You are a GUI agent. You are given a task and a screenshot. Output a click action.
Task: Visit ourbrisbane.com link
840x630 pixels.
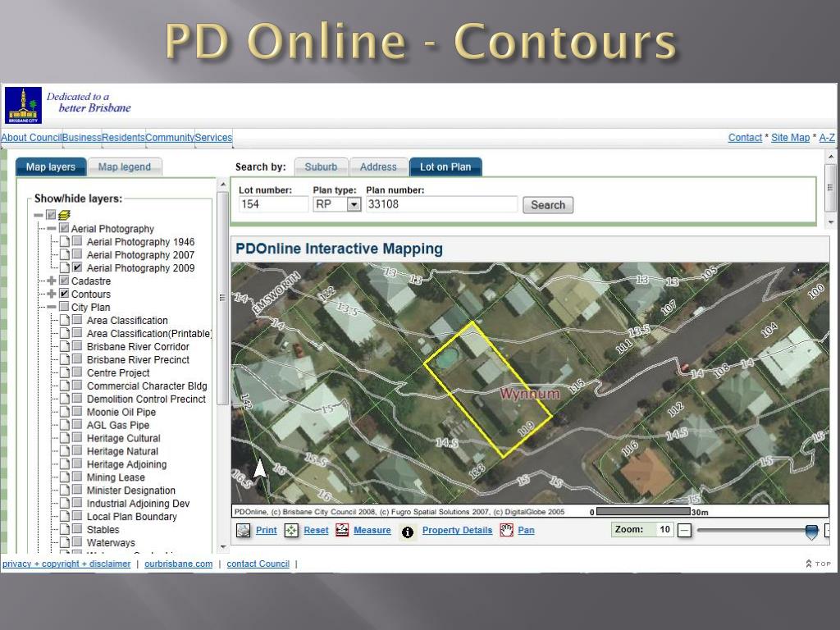(x=178, y=564)
